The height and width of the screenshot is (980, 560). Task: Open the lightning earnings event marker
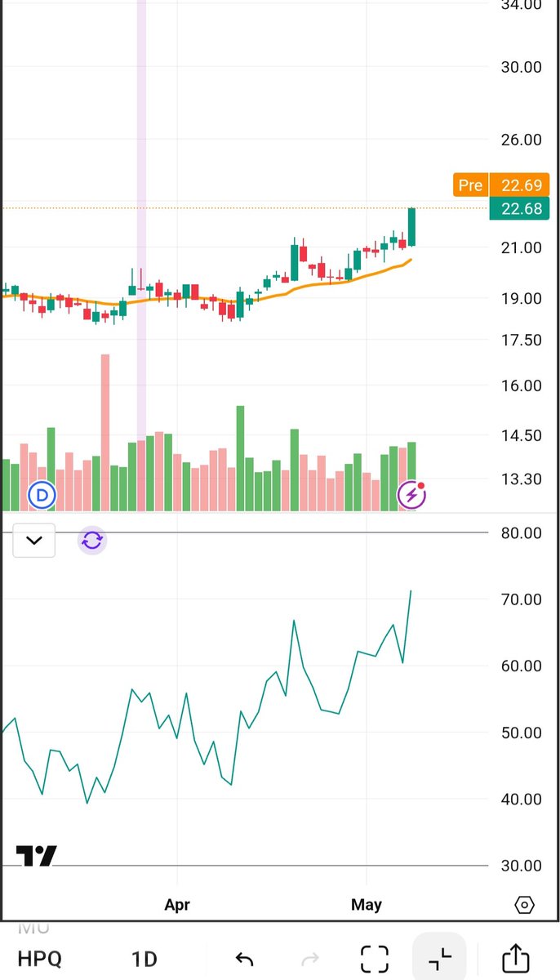tap(411, 495)
